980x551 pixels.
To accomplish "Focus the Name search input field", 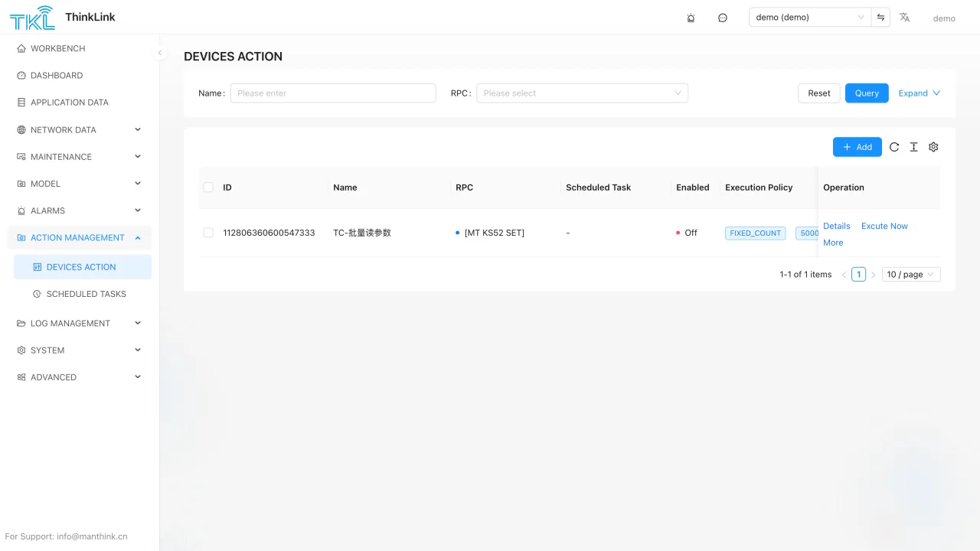I will 333,93.
